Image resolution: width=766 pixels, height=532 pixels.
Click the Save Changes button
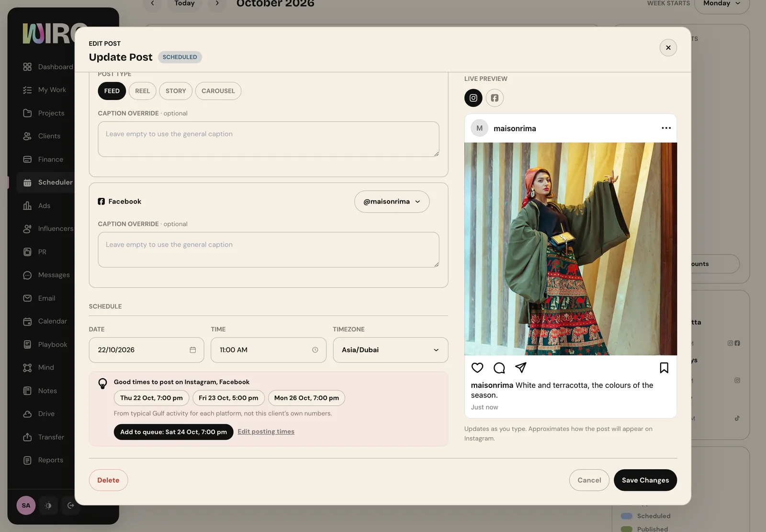tap(645, 480)
